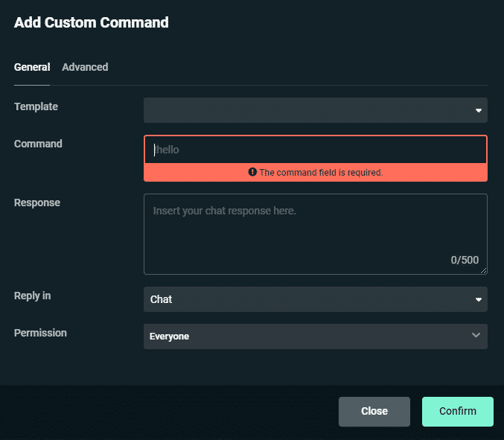
Task: Select the General tab
Action: [32, 67]
